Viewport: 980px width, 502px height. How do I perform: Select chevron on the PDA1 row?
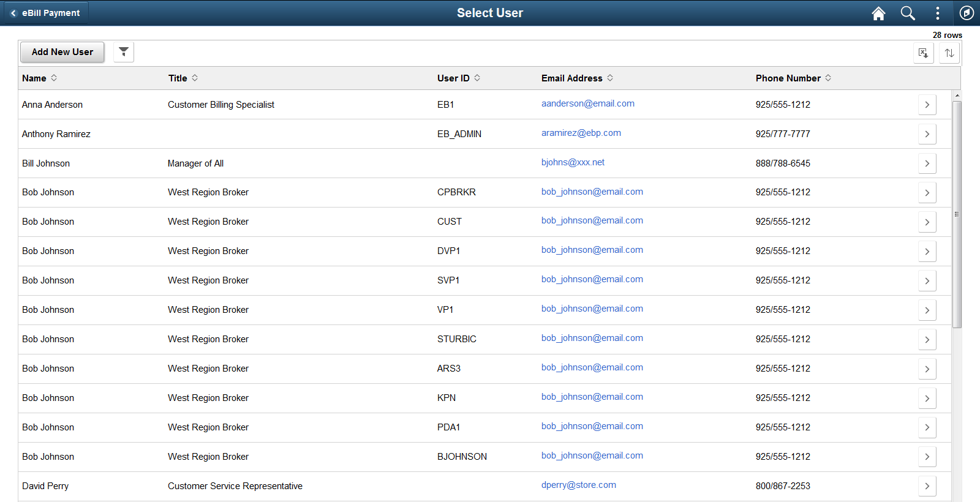click(x=927, y=428)
